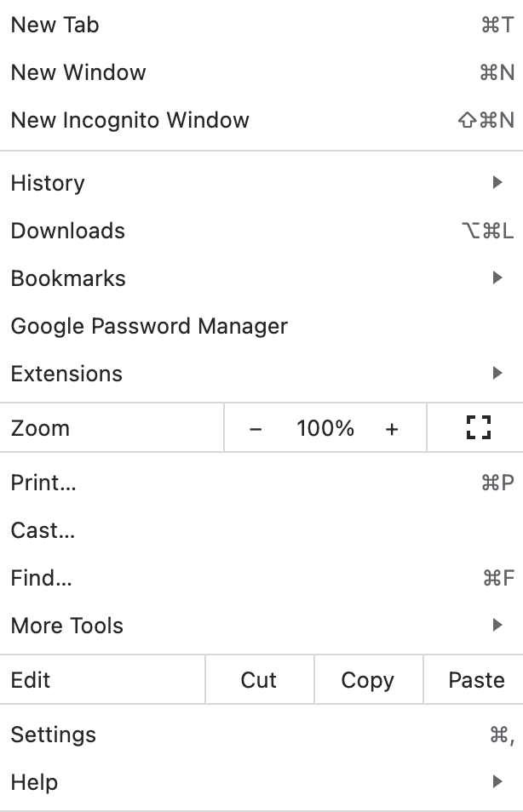Decrease zoom with the minus button
523x812 pixels.
pyautogui.click(x=256, y=429)
